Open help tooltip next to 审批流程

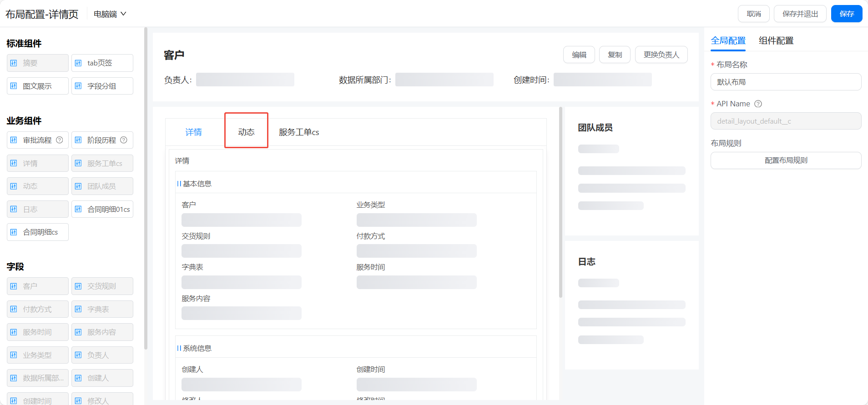[60, 140]
